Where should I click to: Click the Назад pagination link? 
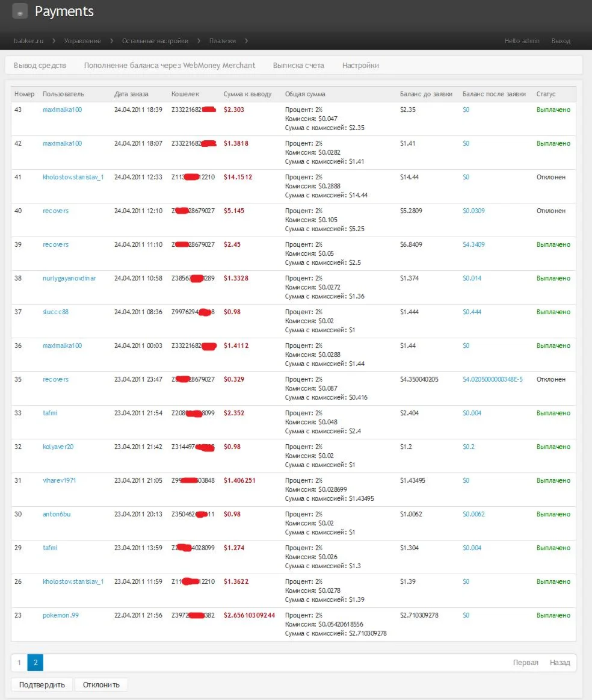click(x=560, y=663)
